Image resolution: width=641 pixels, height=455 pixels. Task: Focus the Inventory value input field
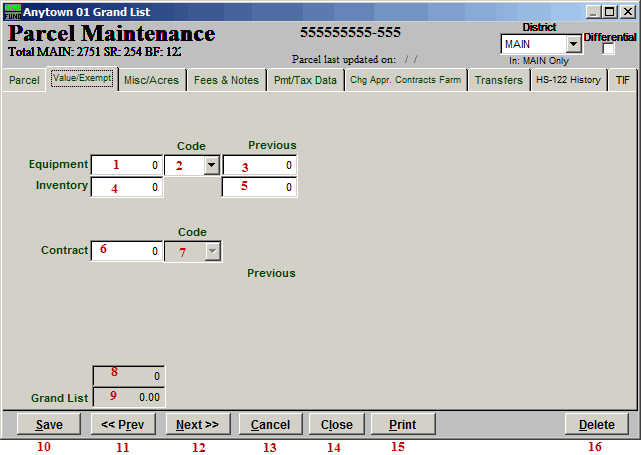point(127,187)
